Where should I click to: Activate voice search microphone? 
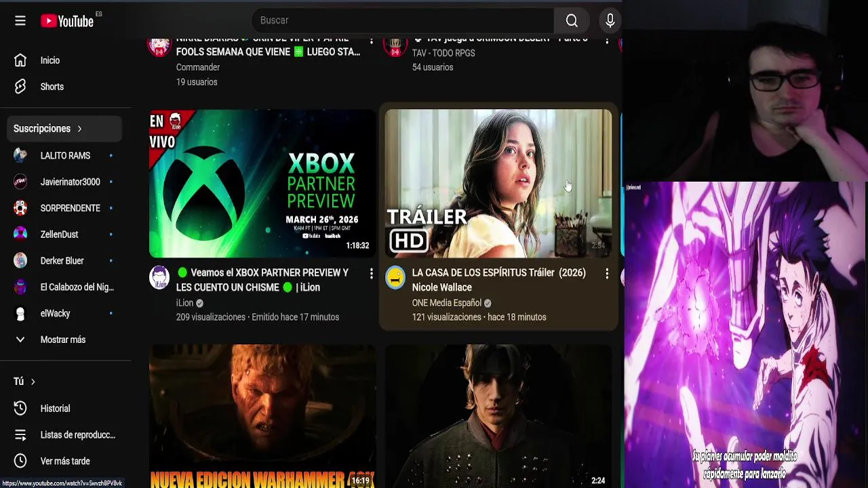pos(610,20)
